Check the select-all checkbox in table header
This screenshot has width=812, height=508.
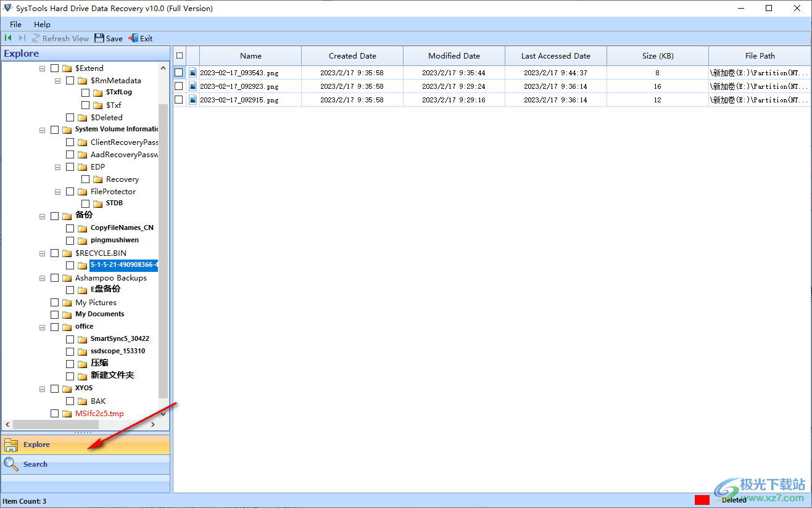180,55
